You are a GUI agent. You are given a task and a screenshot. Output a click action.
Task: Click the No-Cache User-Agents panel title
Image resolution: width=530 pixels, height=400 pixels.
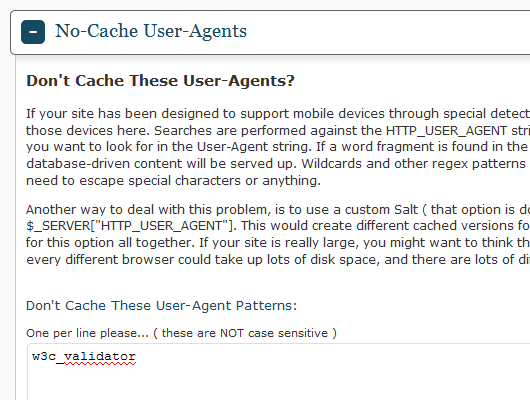pyautogui.click(x=151, y=31)
